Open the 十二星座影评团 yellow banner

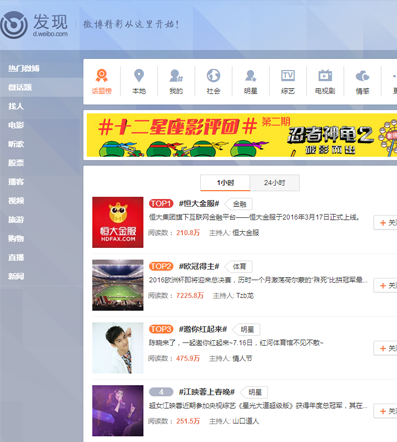coord(242,135)
